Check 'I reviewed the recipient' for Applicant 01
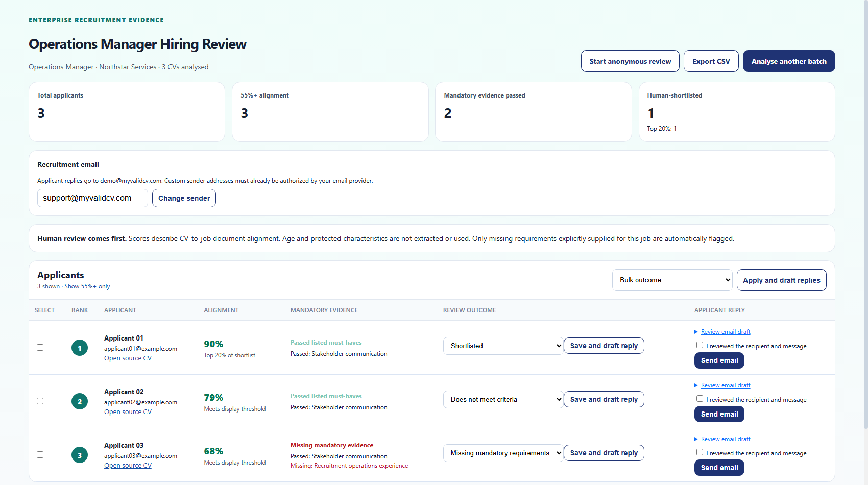868x485 pixels. click(x=700, y=345)
